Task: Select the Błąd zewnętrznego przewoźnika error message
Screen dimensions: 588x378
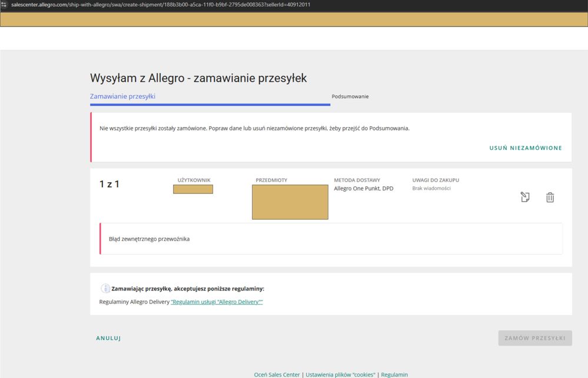Action: [x=150, y=239]
